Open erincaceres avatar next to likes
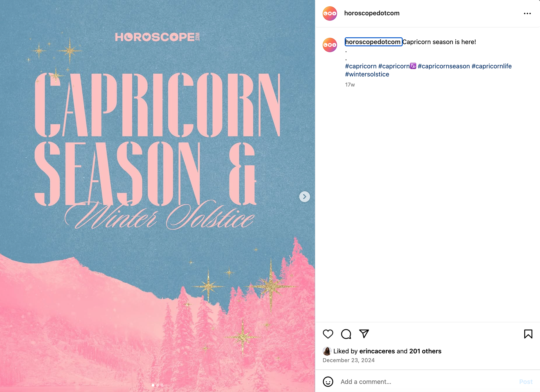Image resolution: width=540 pixels, height=392 pixels. (327, 351)
